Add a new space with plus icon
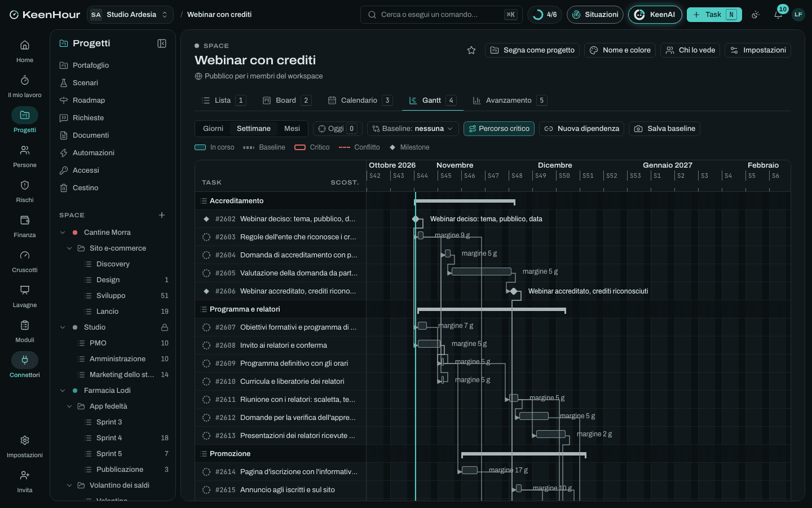Viewport: 812px width, 508px height. click(x=162, y=215)
